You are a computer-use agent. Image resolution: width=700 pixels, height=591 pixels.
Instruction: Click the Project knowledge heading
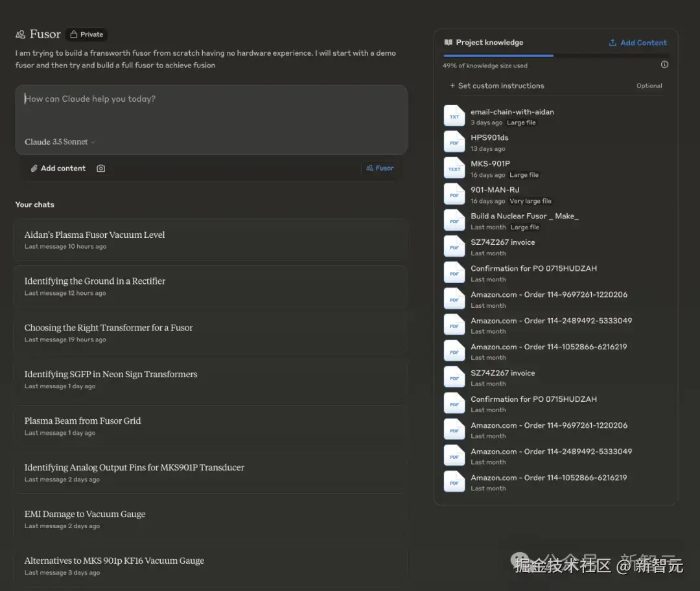pyautogui.click(x=489, y=42)
